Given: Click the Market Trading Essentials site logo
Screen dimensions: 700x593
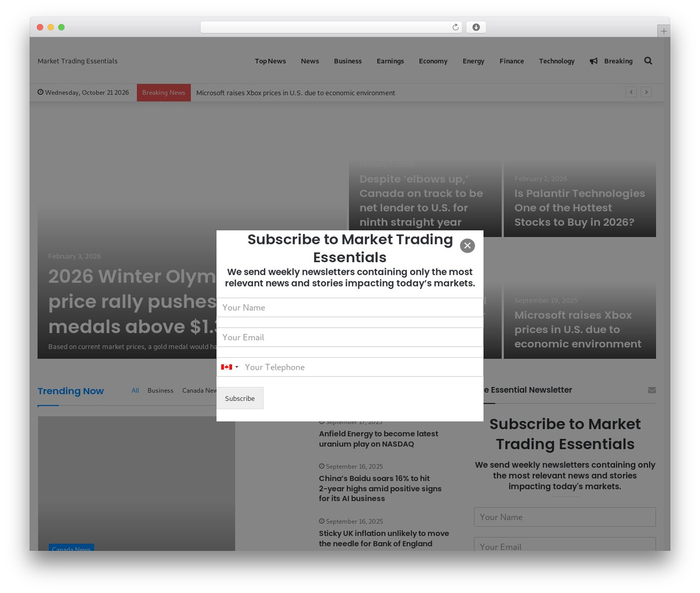Looking at the screenshot, I should (x=78, y=61).
